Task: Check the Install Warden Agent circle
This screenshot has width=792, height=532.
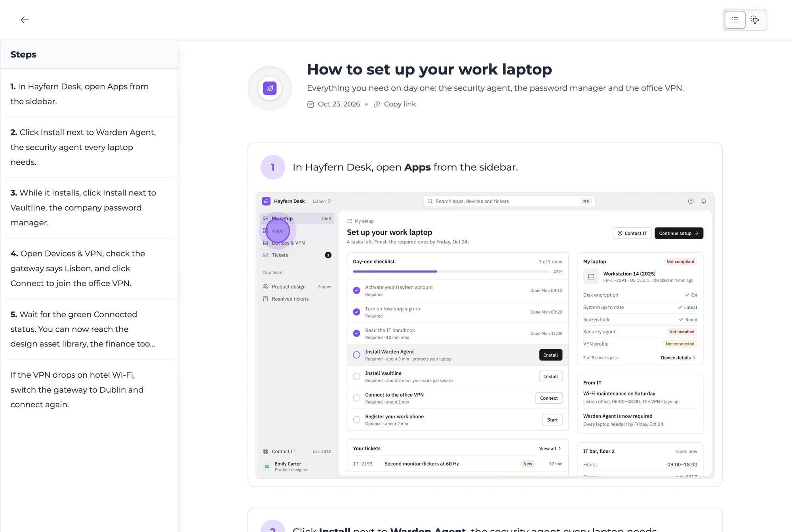Action: (x=356, y=355)
